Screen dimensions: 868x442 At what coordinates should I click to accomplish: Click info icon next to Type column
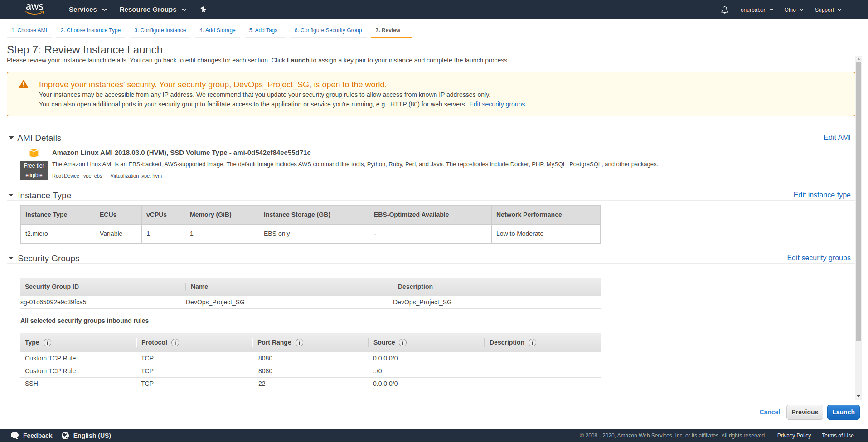point(47,343)
